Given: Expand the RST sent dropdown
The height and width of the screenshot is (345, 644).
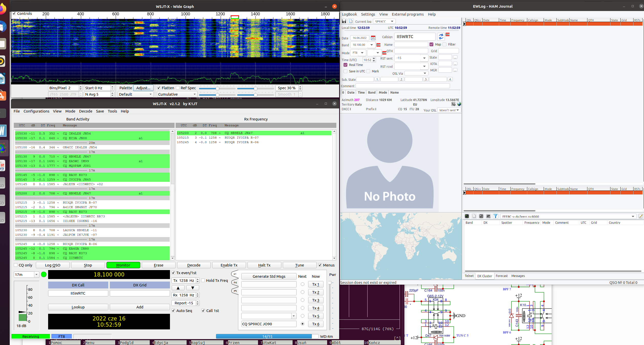Looking at the screenshot, I should 424,58.
